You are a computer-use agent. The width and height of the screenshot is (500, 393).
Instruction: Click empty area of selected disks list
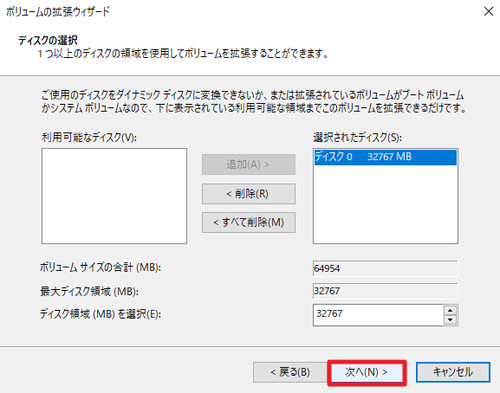click(x=385, y=204)
